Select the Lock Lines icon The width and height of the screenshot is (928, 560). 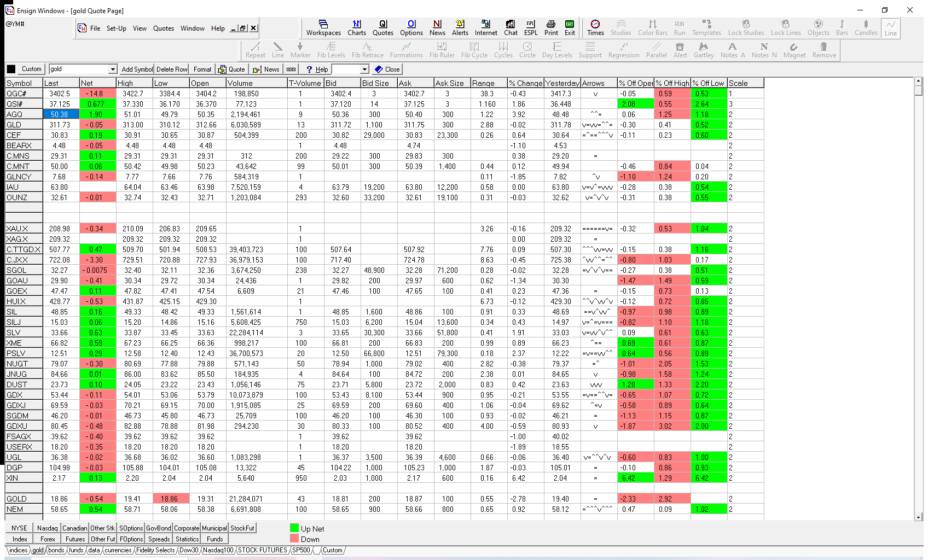pyautogui.click(x=786, y=28)
